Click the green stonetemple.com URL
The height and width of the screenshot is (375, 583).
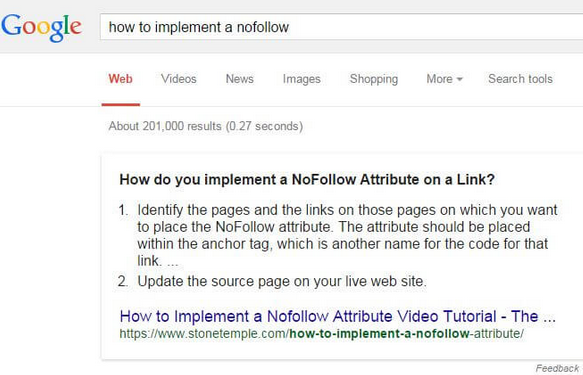(x=322, y=333)
